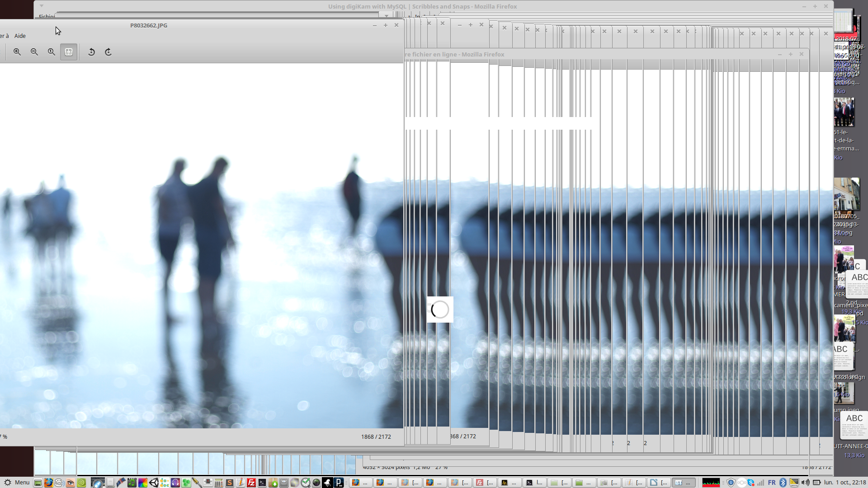Rotate the image clockwise
868x488 pixels.
coord(108,52)
